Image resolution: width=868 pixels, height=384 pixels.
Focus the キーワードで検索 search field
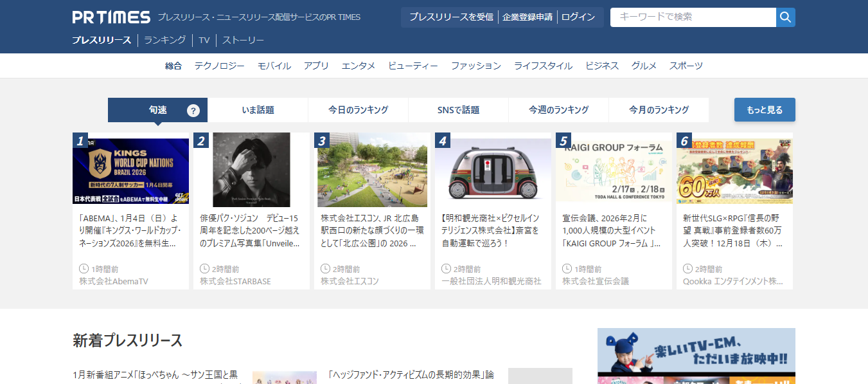pos(693,17)
